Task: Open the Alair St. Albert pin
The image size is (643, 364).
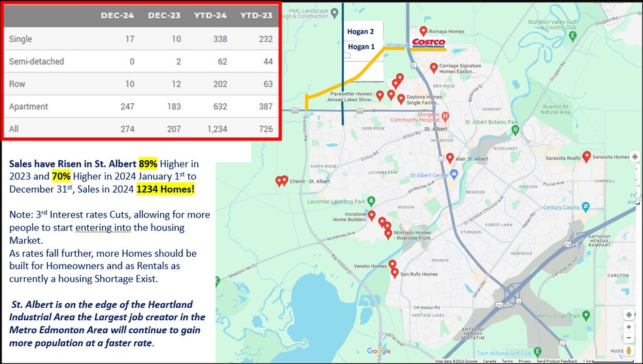Action: coord(450,158)
